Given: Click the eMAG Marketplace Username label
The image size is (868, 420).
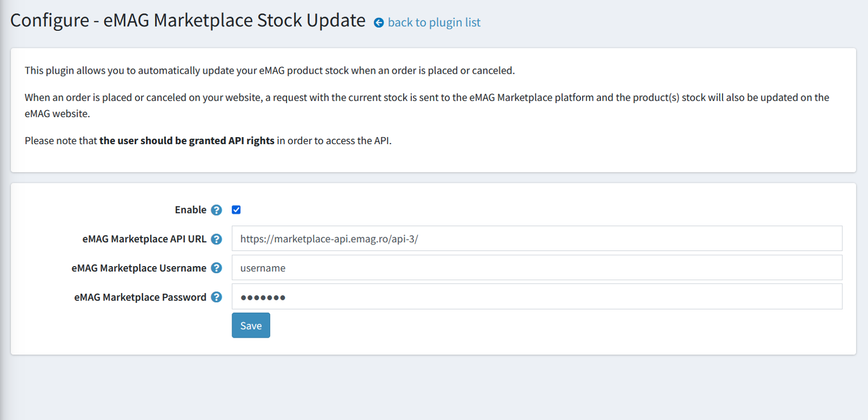Looking at the screenshot, I should pos(139,268).
